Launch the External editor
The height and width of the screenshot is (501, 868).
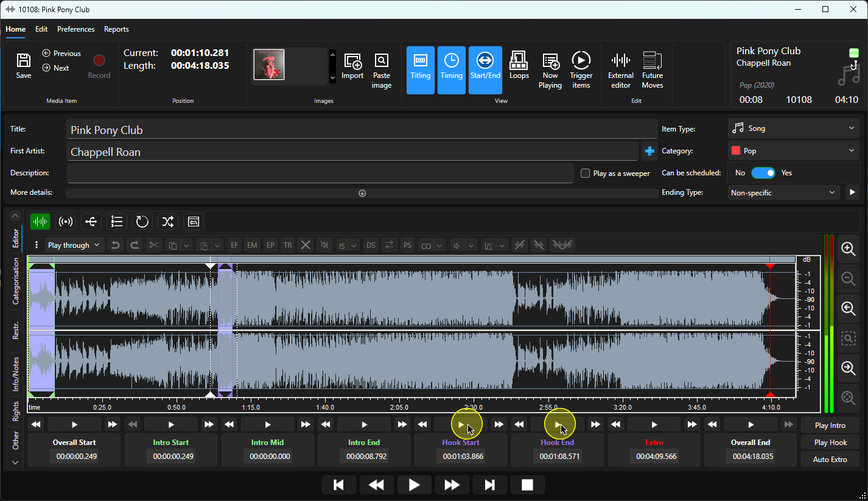tap(621, 71)
